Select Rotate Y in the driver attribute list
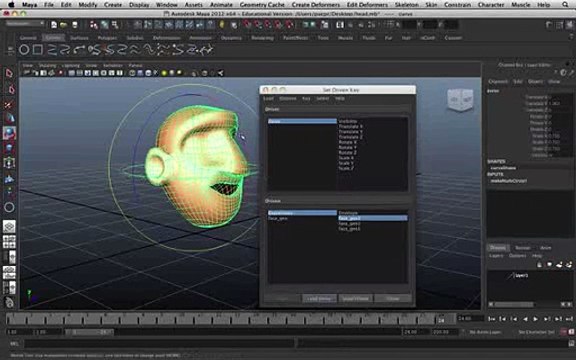576x360 pixels. 347,147
